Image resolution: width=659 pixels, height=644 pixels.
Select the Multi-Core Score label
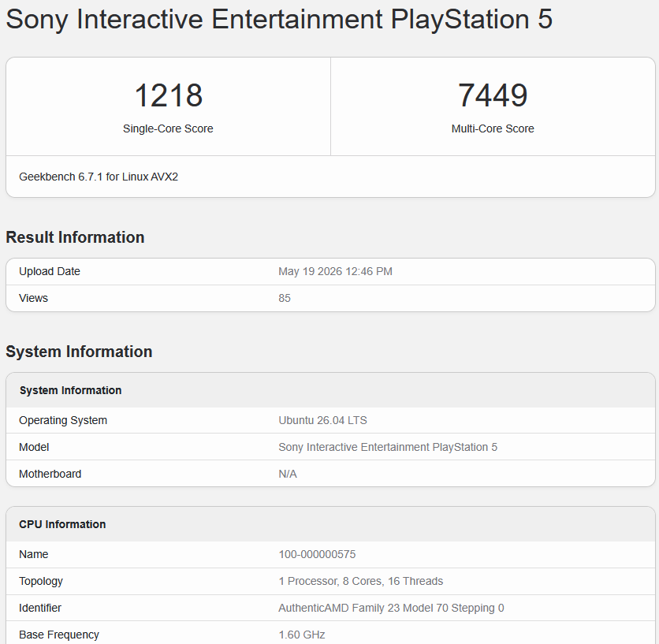coord(493,128)
